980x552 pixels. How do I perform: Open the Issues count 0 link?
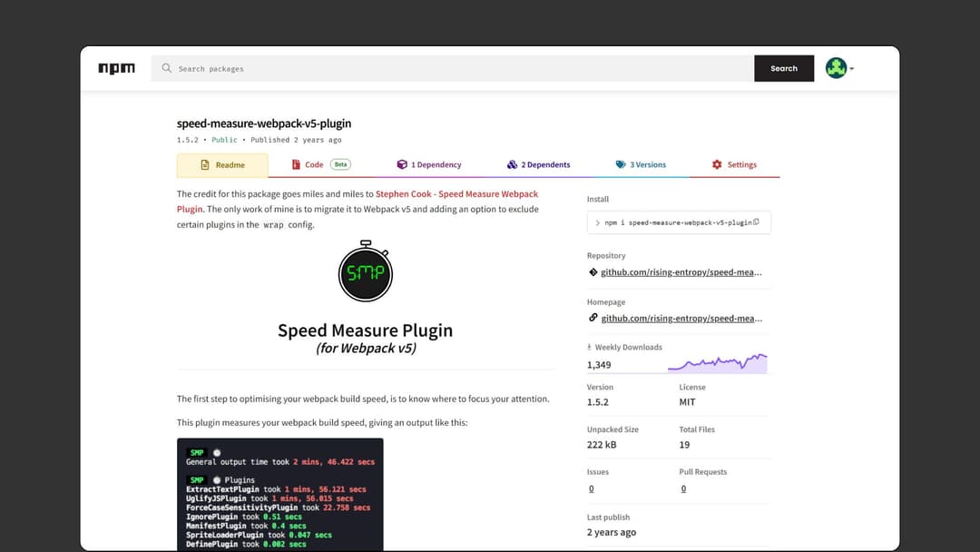[592, 488]
